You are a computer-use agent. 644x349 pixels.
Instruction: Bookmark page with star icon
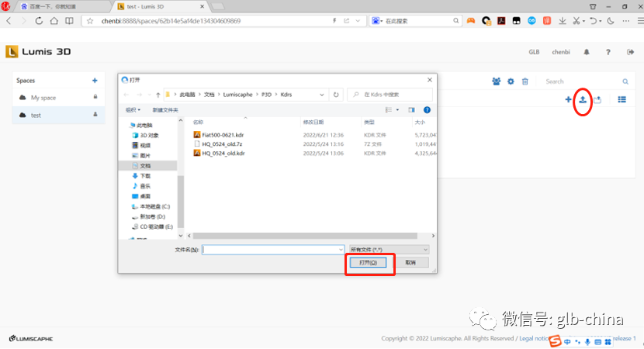click(x=90, y=20)
